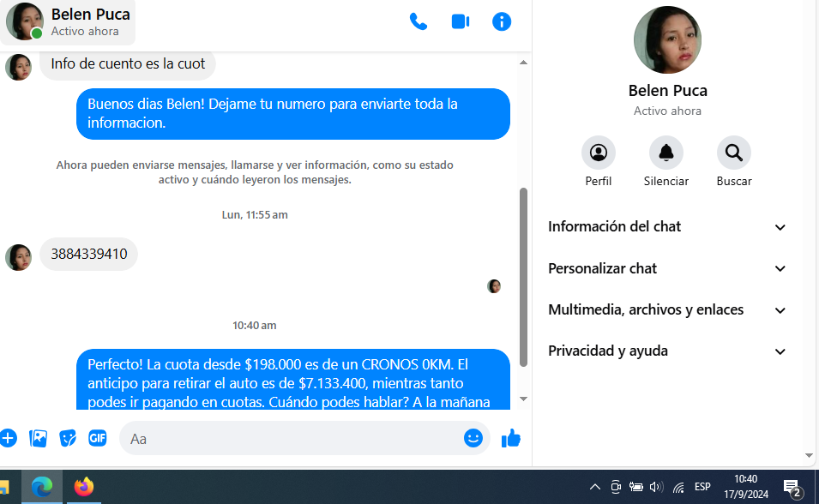
Task: Expand Multimedia, archivos y enlaces section
Action: point(667,309)
